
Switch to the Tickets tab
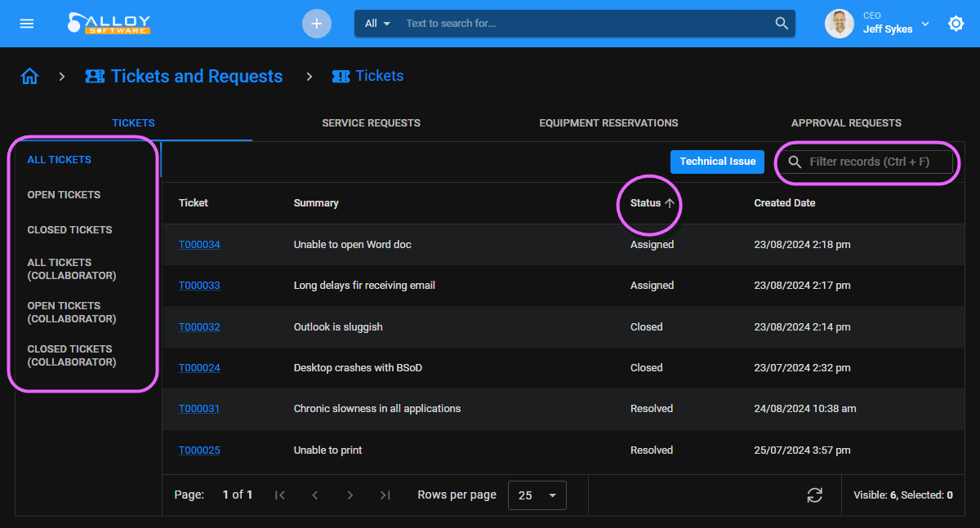(133, 123)
